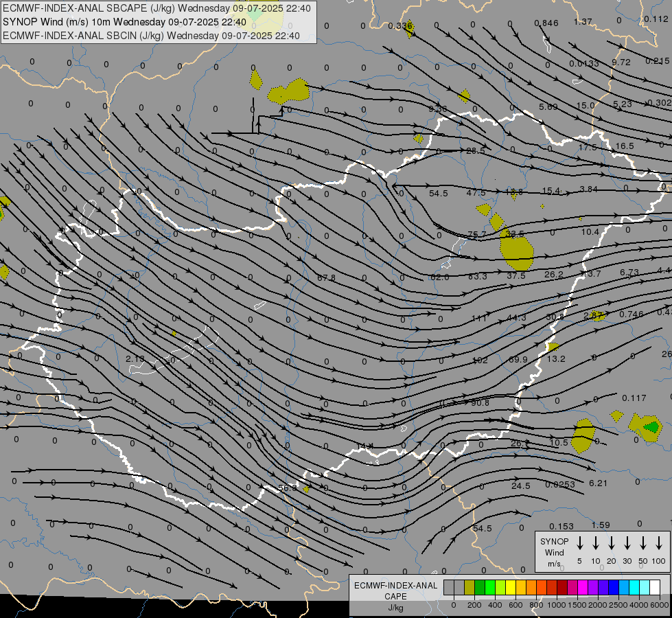Click the 0.336 value on the map
This screenshot has height=618, width=672.
(x=400, y=26)
